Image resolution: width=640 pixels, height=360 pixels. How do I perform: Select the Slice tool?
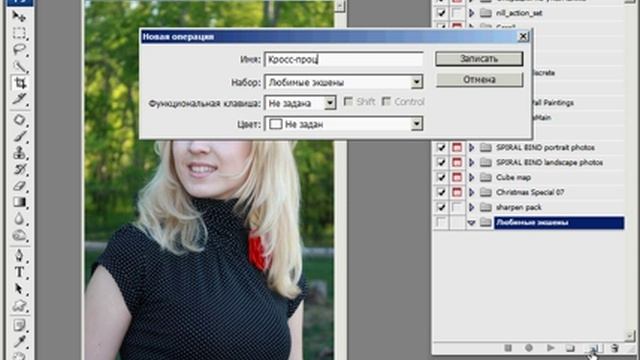pyautogui.click(x=19, y=99)
